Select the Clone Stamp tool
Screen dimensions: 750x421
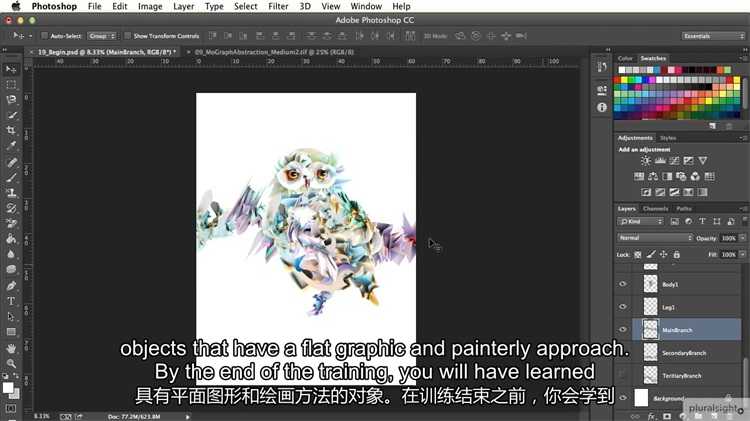11,193
